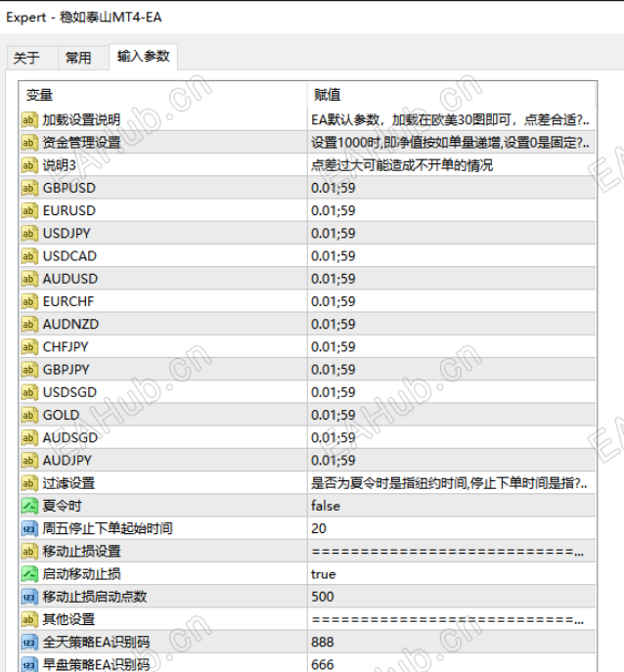Select the USDJPY variable name
The height and width of the screenshot is (672, 624).
67,234
